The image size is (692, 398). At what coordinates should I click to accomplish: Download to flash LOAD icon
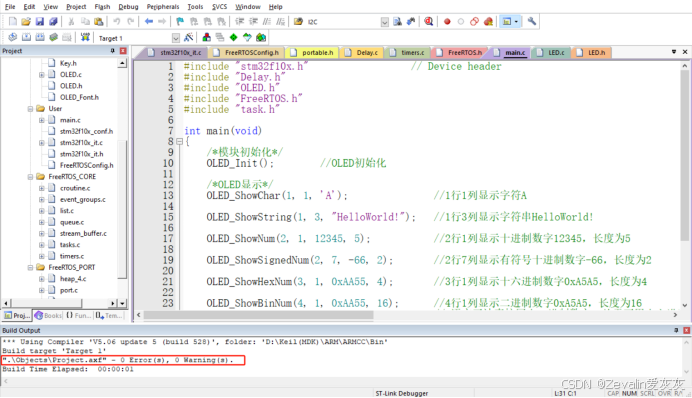pos(85,38)
